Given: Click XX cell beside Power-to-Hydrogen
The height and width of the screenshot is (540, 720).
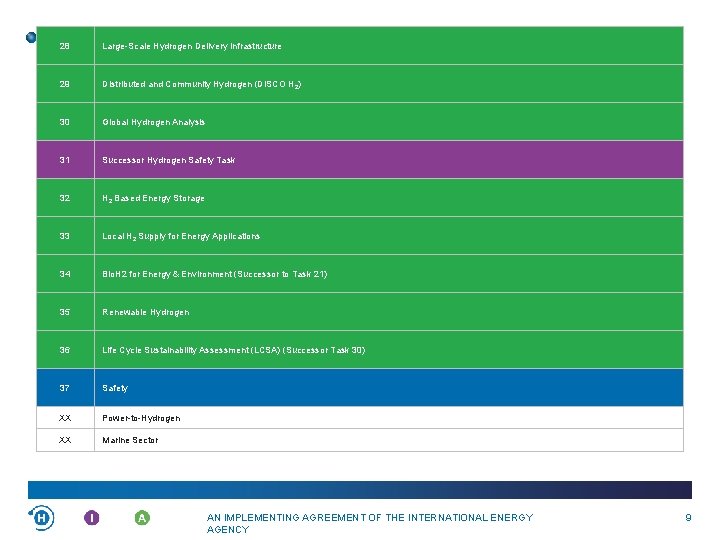Looking at the screenshot, I should pyautogui.click(x=65, y=418).
